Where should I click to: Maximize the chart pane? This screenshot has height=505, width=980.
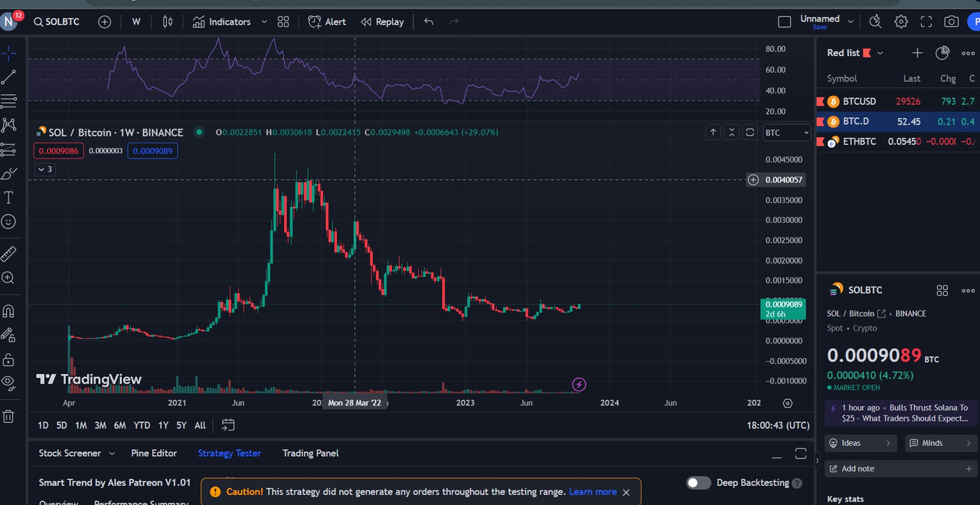(750, 133)
